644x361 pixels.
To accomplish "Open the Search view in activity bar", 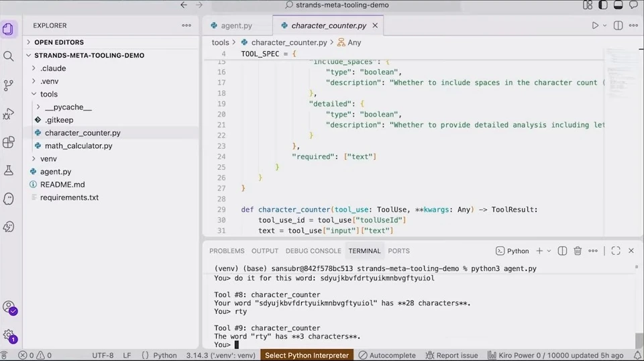I will point(8,56).
